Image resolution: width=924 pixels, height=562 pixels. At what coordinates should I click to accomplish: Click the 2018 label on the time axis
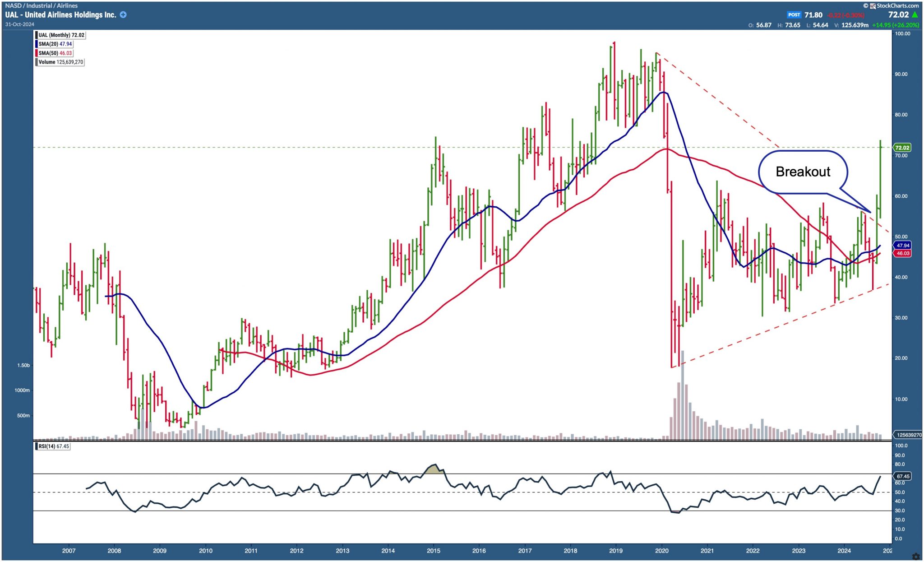click(570, 551)
